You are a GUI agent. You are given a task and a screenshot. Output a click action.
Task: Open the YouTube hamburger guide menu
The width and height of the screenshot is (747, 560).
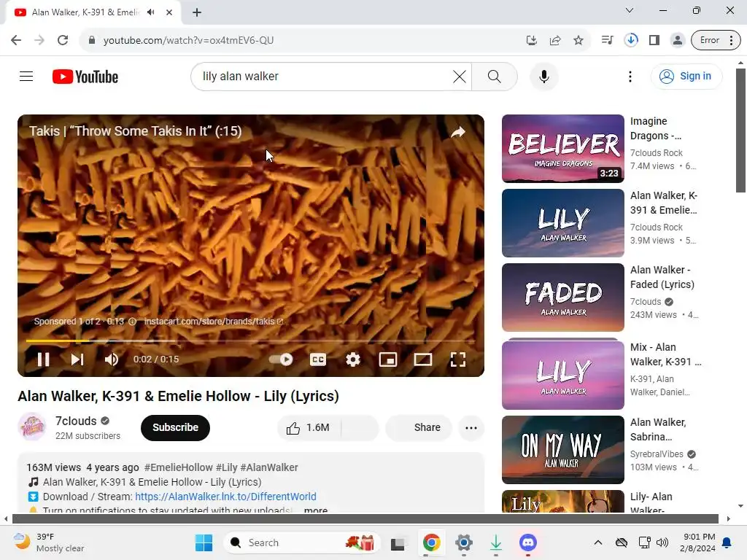(x=26, y=76)
